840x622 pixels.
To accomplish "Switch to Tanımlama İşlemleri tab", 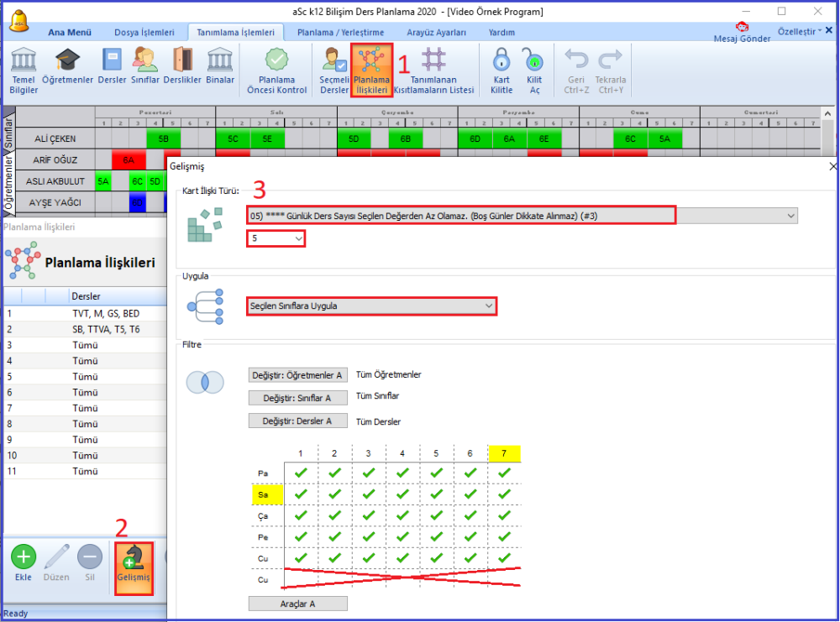I will click(236, 32).
